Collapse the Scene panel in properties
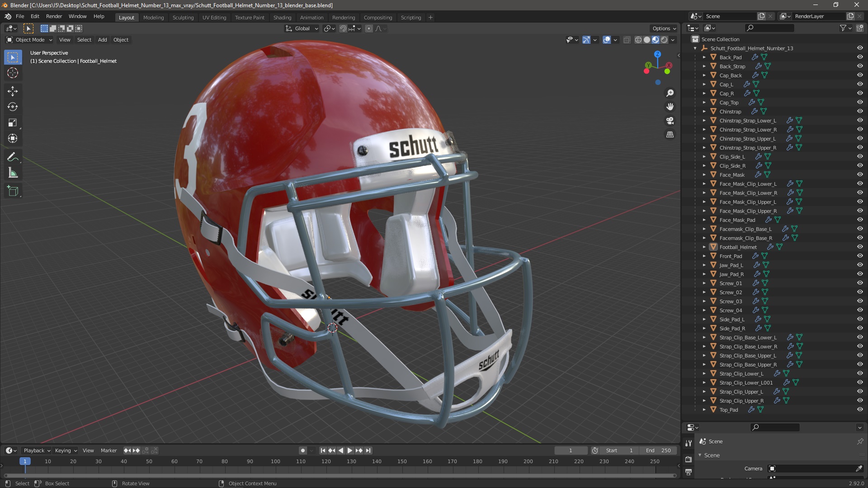 (x=700, y=455)
